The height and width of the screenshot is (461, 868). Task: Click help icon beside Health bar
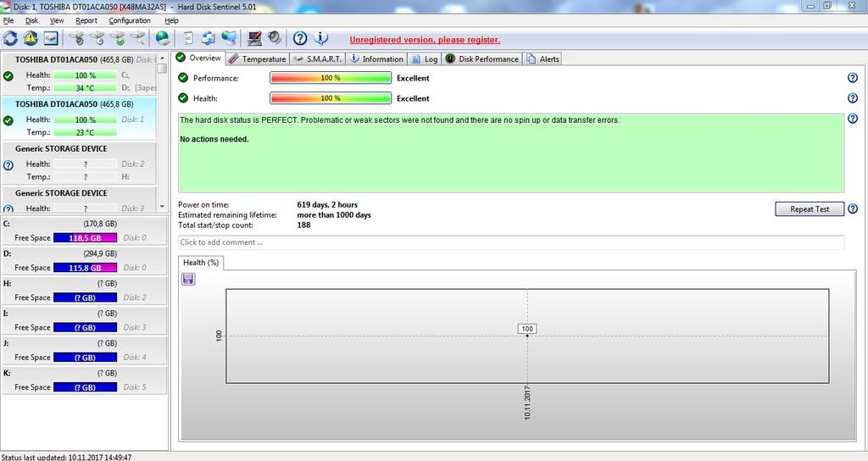pyautogui.click(x=853, y=98)
